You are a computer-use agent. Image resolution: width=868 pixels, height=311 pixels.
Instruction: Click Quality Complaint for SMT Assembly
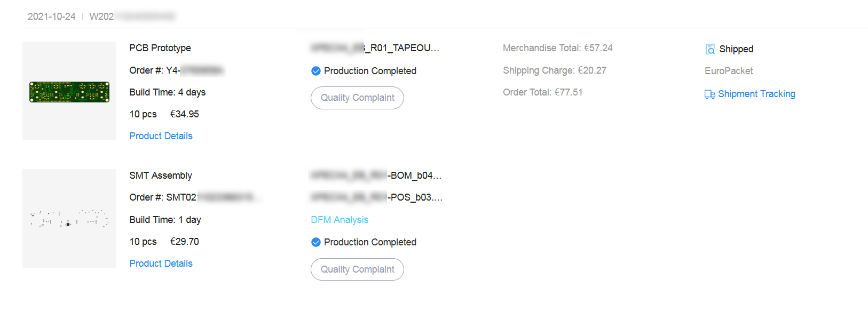(x=357, y=269)
